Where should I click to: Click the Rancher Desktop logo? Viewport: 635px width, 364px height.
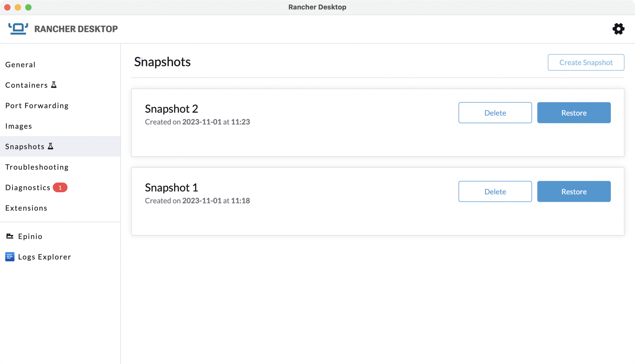[18, 29]
